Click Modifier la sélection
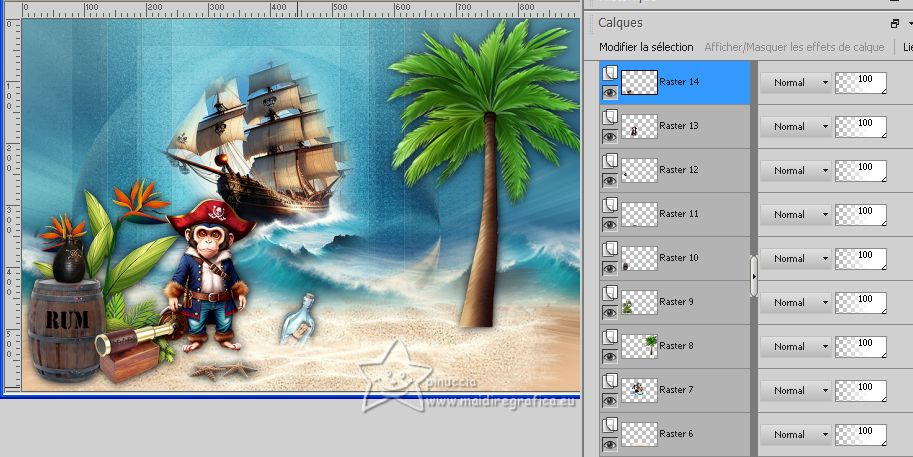Screen dimensions: 913x457 pos(646,47)
